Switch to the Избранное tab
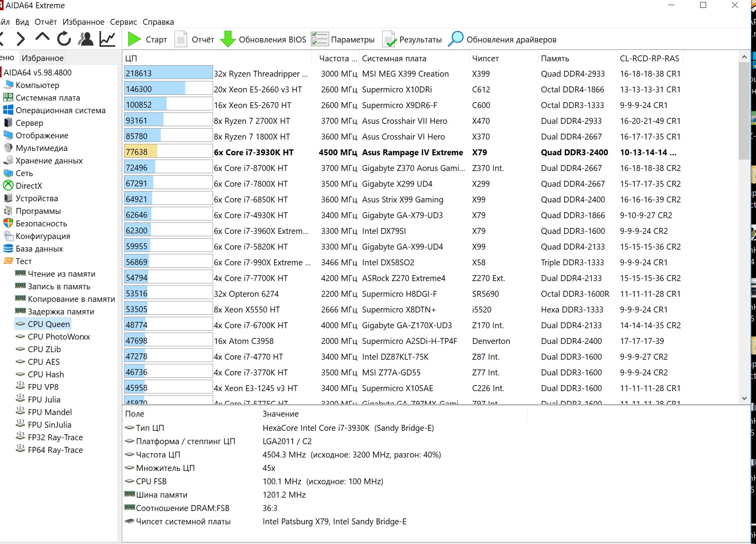Screen dimensions: 756x544 point(42,58)
